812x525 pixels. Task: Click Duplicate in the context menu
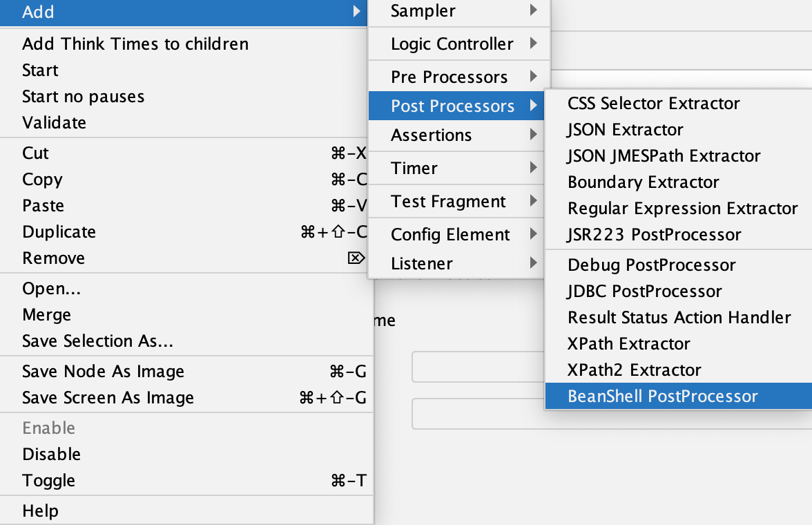pyautogui.click(x=59, y=232)
